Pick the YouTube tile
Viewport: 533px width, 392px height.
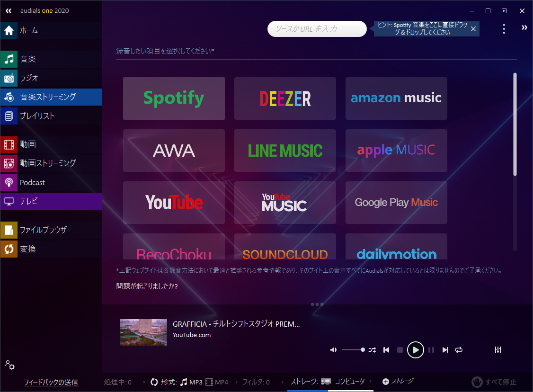[x=174, y=202]
